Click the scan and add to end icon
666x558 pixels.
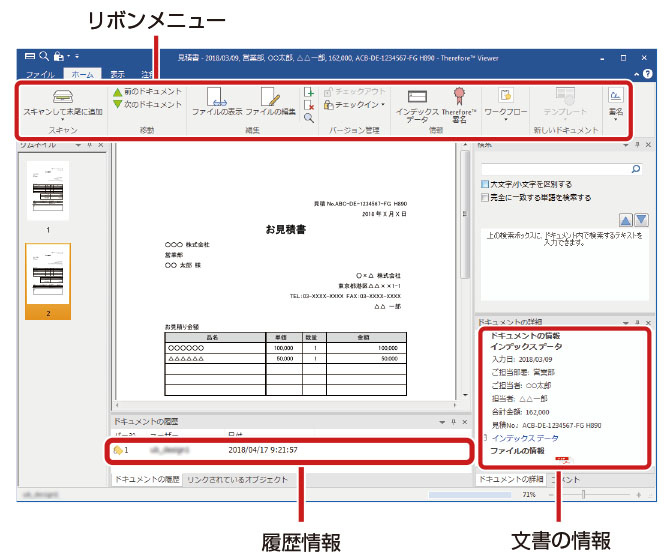pyautogui.click(x=62, y=98)
